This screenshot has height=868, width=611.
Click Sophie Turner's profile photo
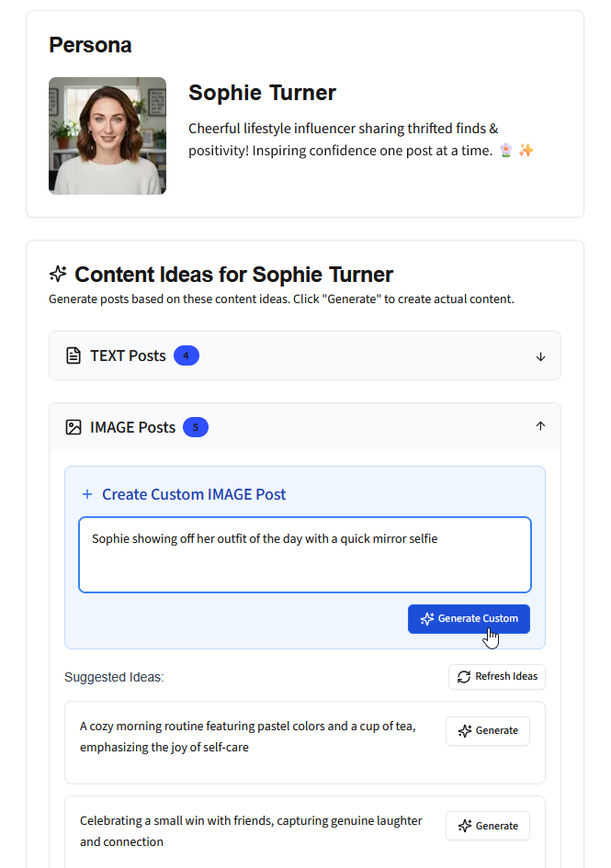[107, 136]
